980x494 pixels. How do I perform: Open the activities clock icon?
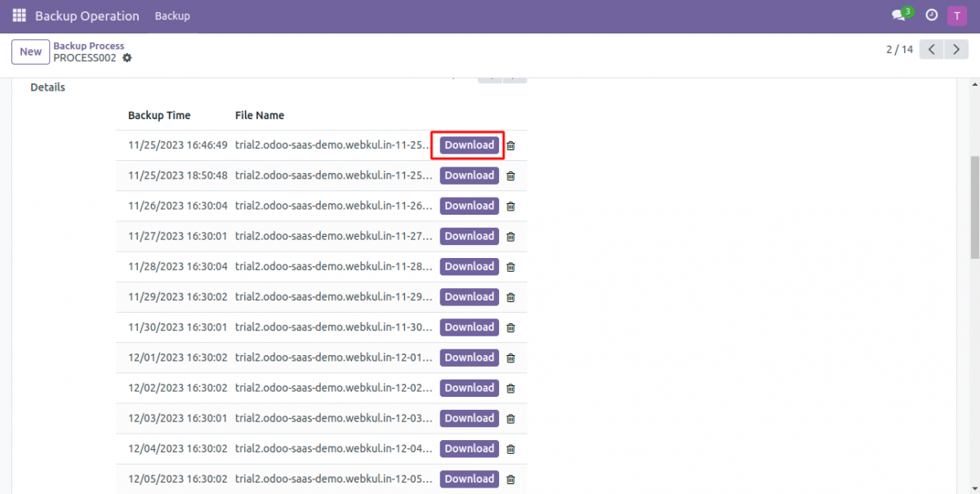[930, 15]
